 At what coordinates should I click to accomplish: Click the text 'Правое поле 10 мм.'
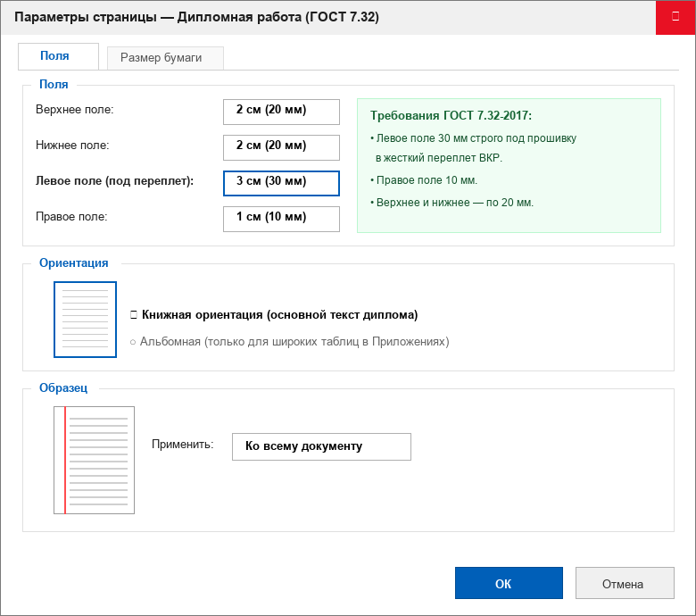point(427,180)
